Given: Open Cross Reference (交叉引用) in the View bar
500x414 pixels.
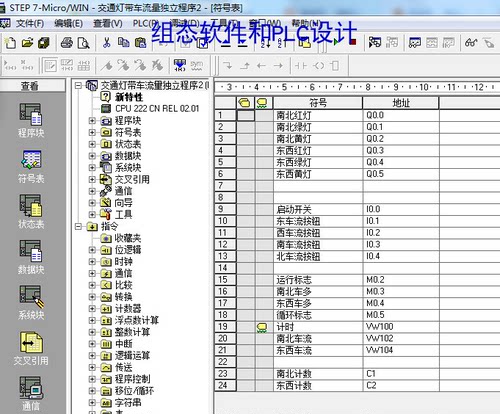Looking at the screenshot, I should click(x=31, y=348).
